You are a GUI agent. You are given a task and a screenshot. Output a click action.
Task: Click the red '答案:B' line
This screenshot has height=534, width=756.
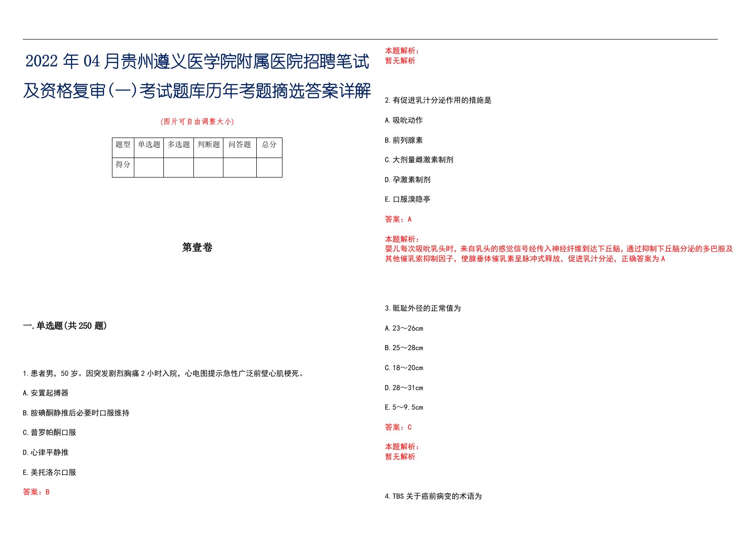36,492
